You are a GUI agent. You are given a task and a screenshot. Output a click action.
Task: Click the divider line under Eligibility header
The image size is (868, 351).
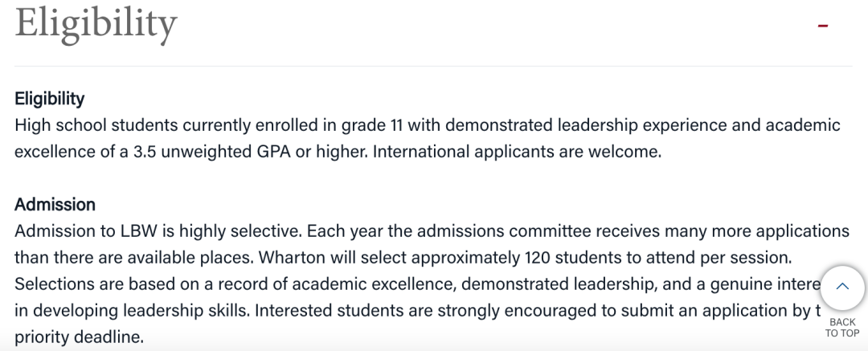click(x=433, y=67)
